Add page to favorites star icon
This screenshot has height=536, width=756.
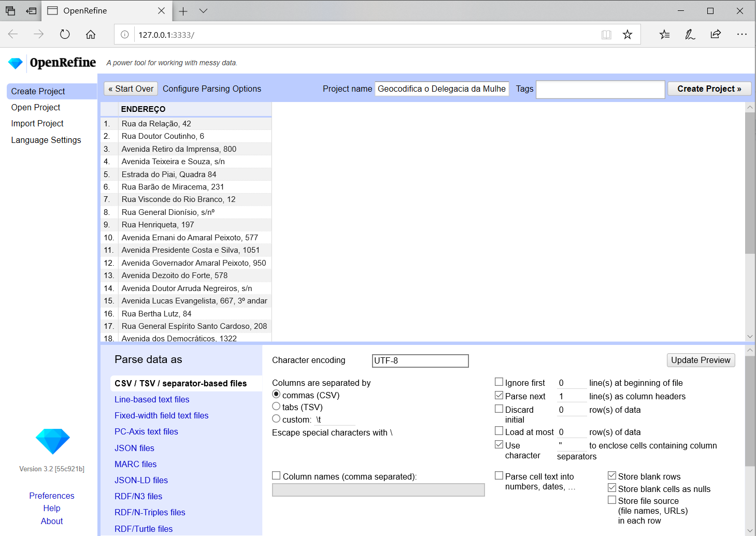[x=627, y=35]
